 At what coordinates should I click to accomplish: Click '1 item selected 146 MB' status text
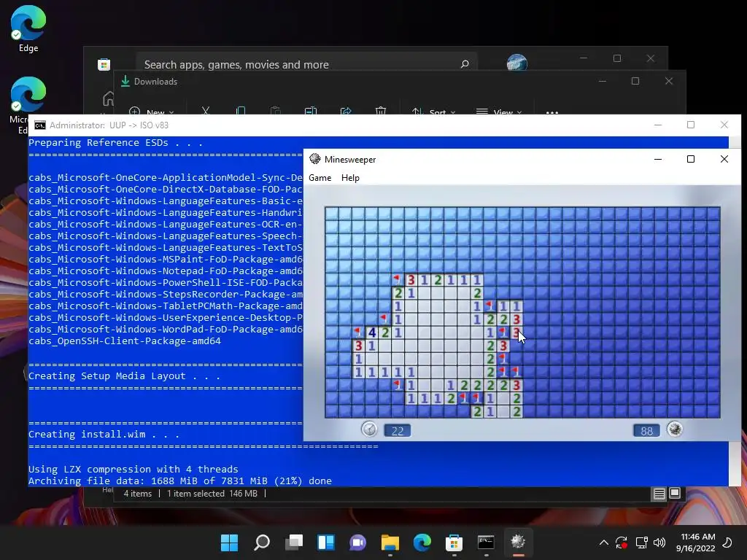pos(212,494)
